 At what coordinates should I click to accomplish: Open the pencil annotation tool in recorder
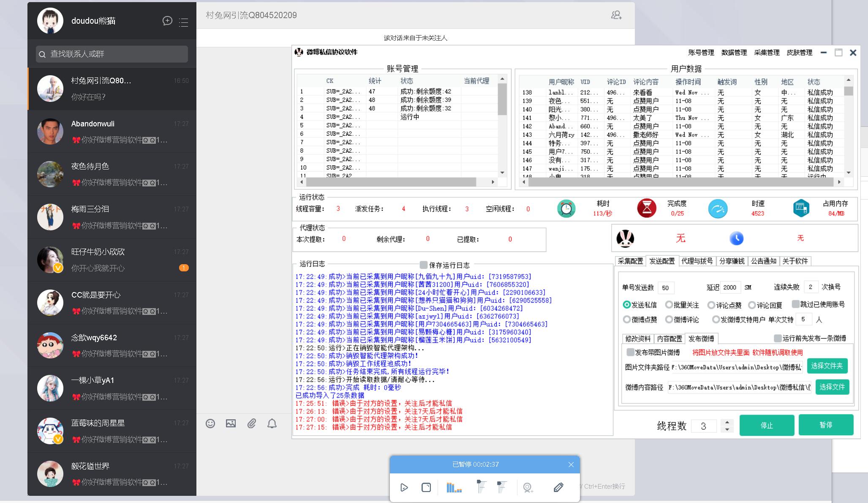tap(558, 487)
